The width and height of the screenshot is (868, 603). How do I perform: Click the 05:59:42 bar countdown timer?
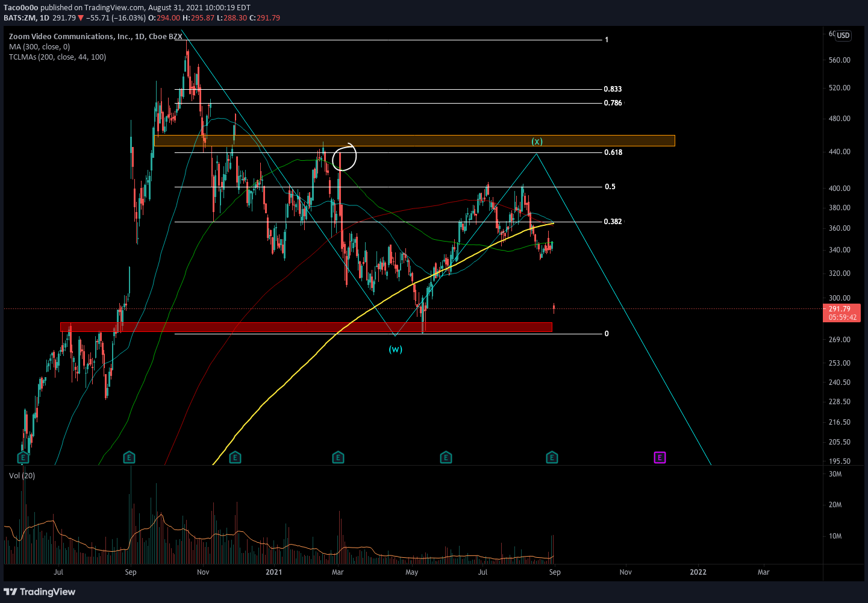point(841,317)
